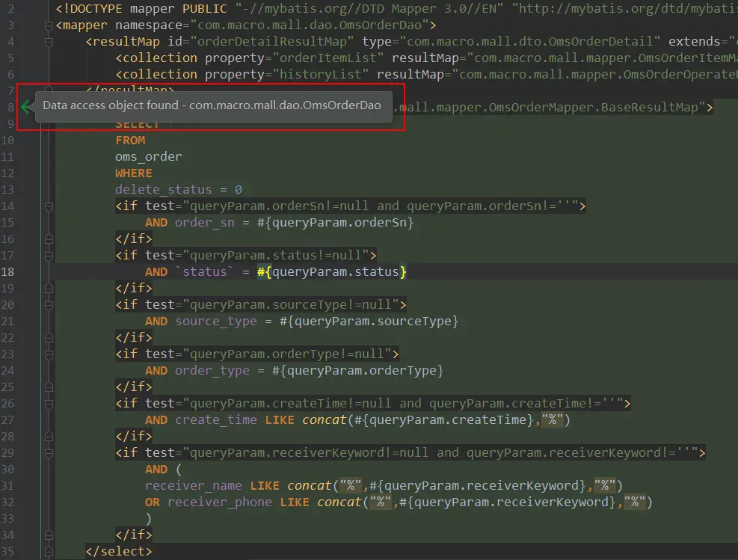Click the select closing fold marker on line 35
The width and height of the screenshot is (738, 560).
click(x=49, y=552)
